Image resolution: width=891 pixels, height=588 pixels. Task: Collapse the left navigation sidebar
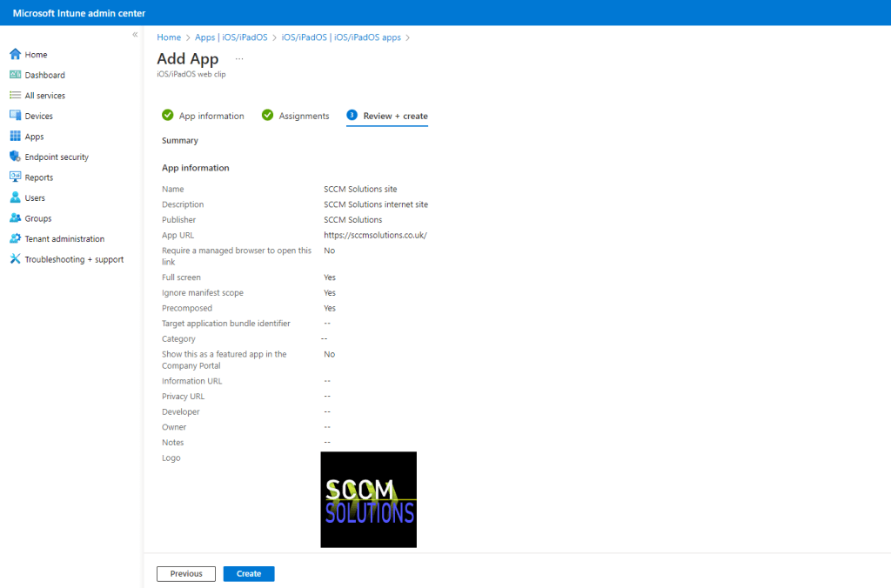(135, 35)
